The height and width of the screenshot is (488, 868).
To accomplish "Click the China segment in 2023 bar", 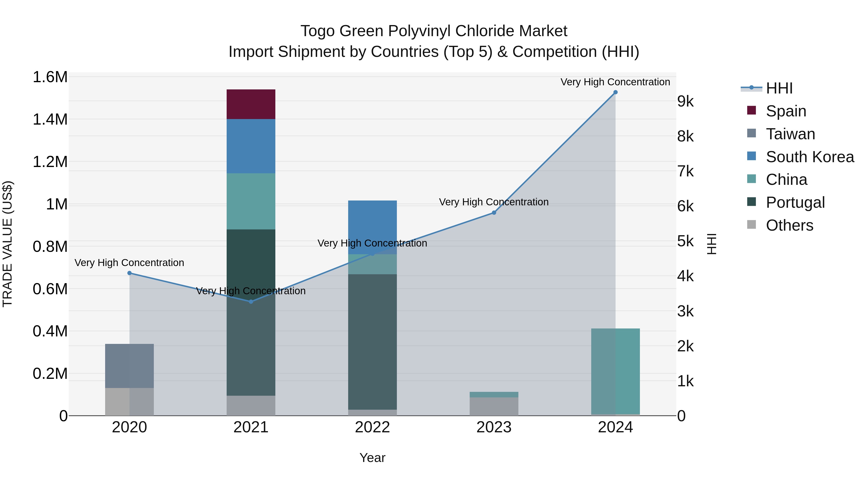I will pos(494,395).
